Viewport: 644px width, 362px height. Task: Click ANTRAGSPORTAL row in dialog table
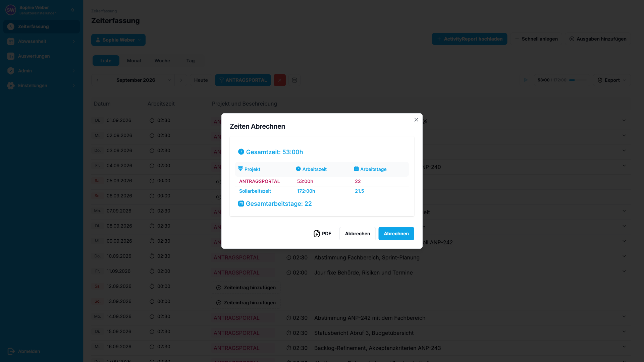322,181
